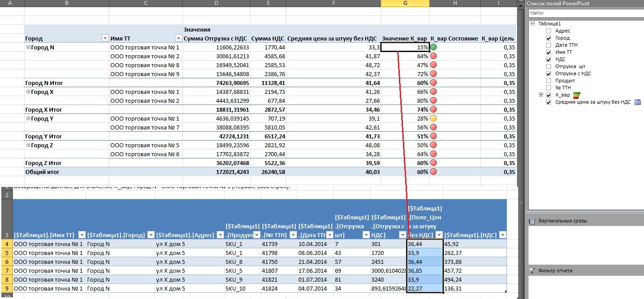
Task: Click the Найти search box in the field list
Action: pyautogui.click(x=578, y=13)
